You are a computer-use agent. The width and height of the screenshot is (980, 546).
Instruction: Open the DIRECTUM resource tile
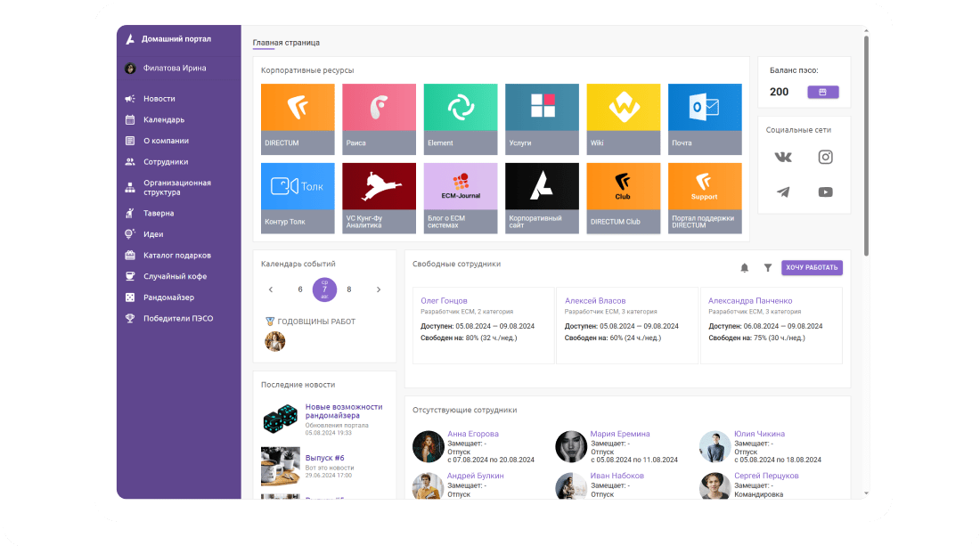(x=298, y=119)
